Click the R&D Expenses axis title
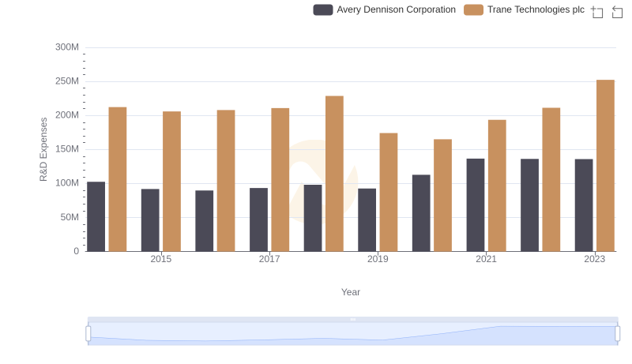 tap(43, 149)
